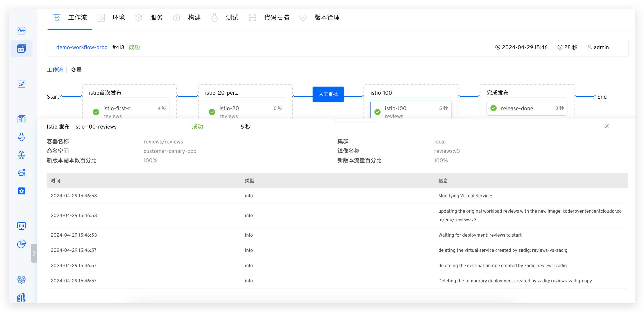Close the Istio 发布 detail panel

point(607,127)
